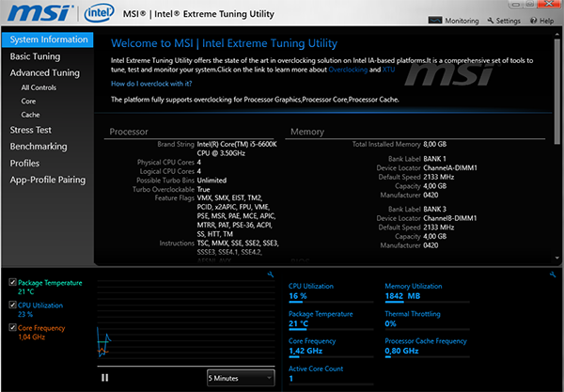Open the 5 Minutes time range dropdown
This screenshot has height=392, width=564.
241,378
